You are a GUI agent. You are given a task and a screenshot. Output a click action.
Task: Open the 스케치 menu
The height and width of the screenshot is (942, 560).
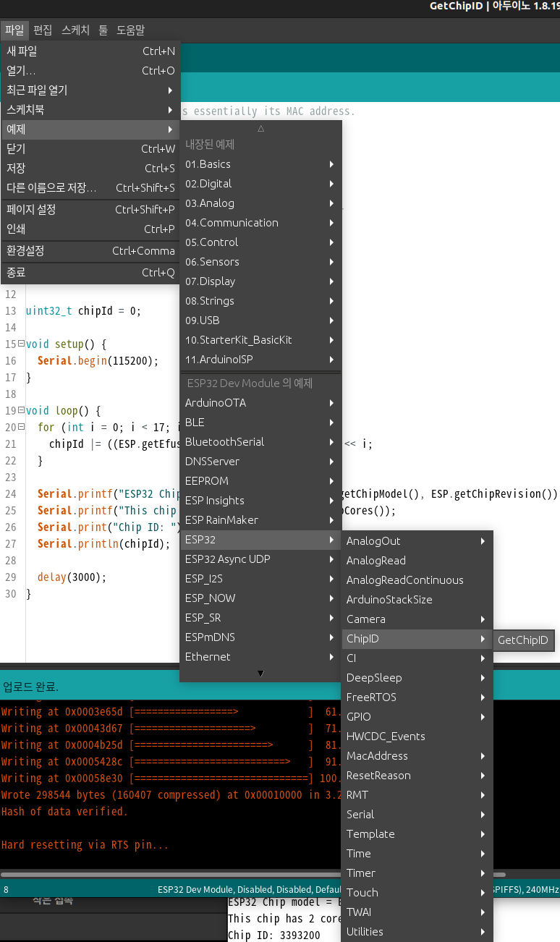coord(76,30)
